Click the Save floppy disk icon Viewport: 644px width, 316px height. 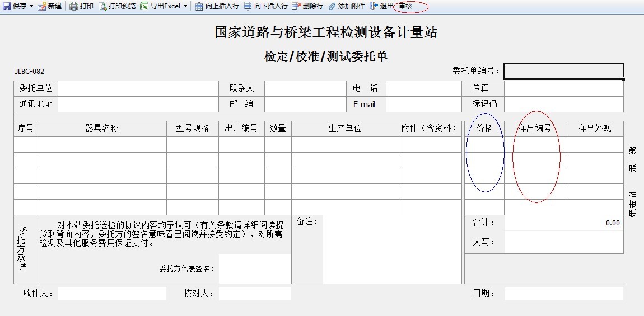click(7, 6)
